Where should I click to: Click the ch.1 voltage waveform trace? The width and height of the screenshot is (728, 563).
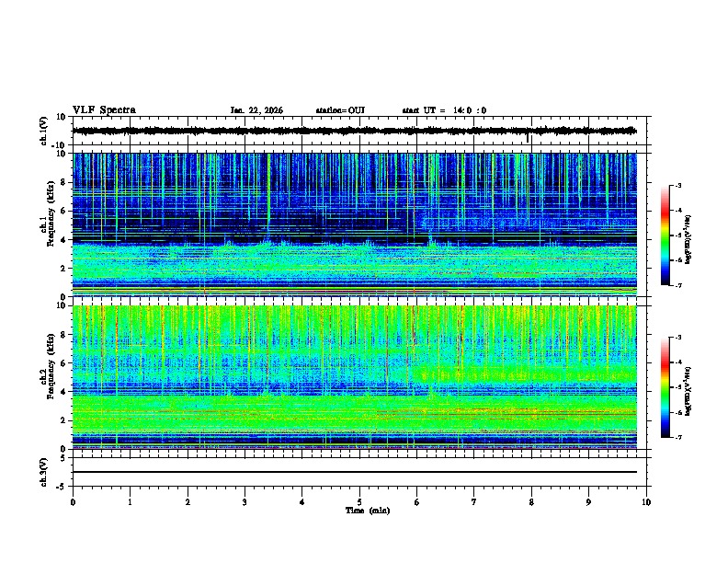pyautogui.click(x=355, y=131)
